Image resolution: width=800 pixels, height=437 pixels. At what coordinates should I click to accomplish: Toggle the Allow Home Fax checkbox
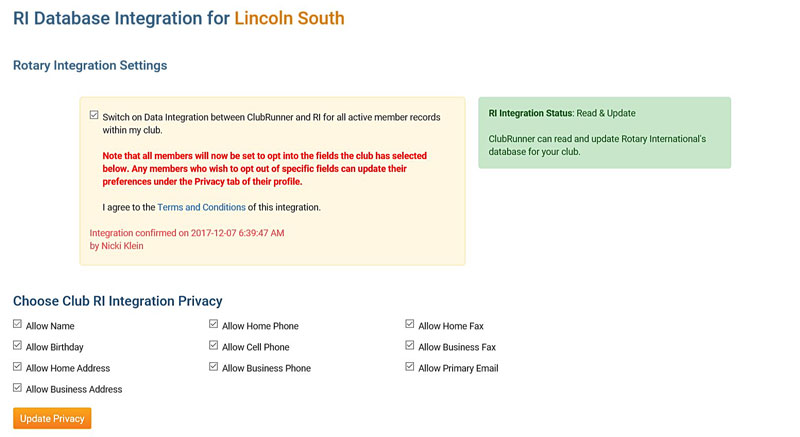(x=410, y=325)
